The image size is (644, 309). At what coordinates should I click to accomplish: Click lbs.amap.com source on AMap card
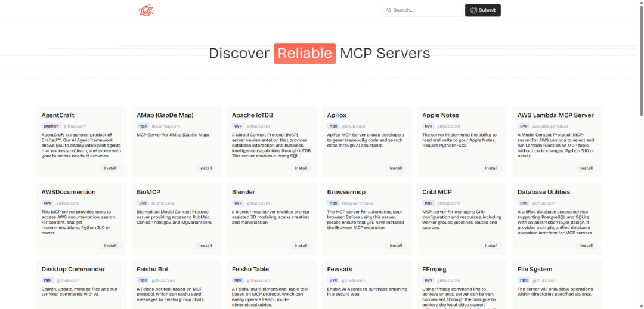point(166,126)
